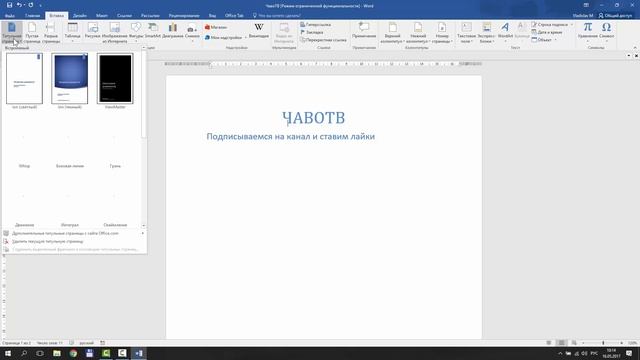Insert WordArt text
The height and width of the screenshot is (360, 640).
(x=505, y=32)
